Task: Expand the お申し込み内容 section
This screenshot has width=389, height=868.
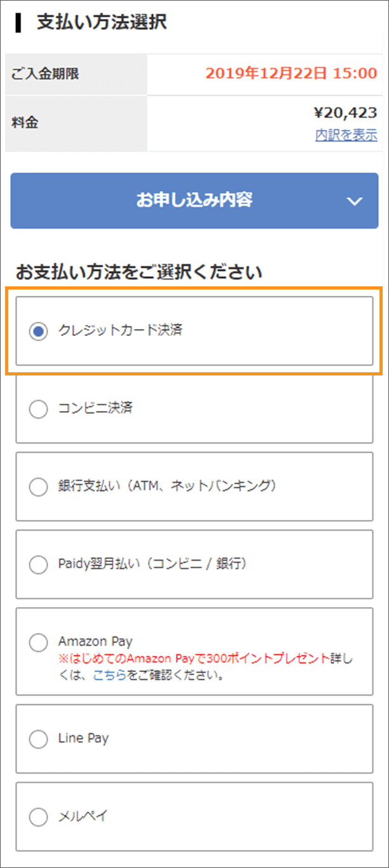Action: [x=194, y=200]
